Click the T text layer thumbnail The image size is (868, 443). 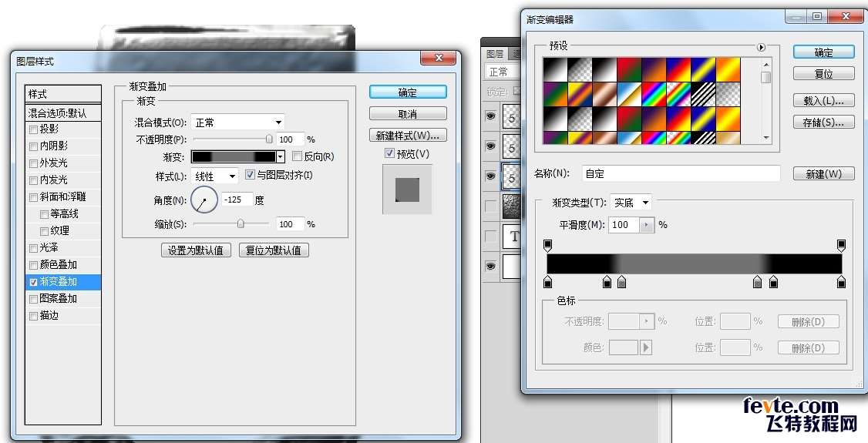(512, 237)
